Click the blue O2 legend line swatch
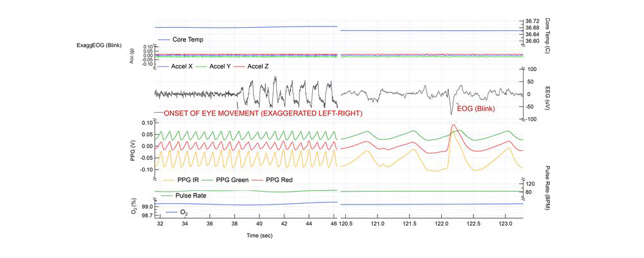 [x=170, y=212]
